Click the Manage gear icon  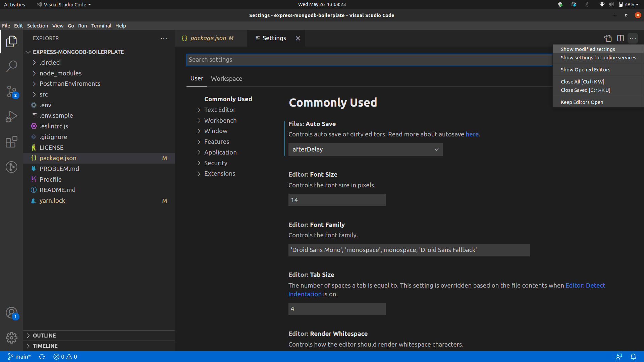pos(11,338)
